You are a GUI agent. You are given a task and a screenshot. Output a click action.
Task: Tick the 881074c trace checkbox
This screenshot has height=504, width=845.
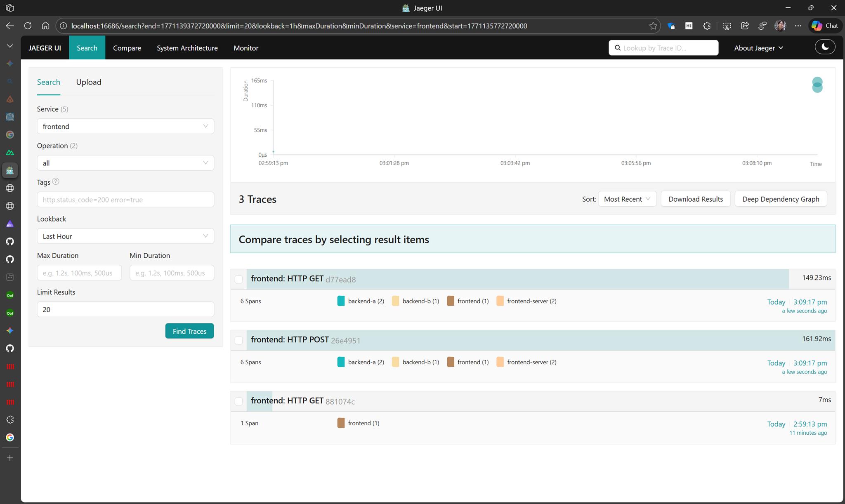click(238, 401)
